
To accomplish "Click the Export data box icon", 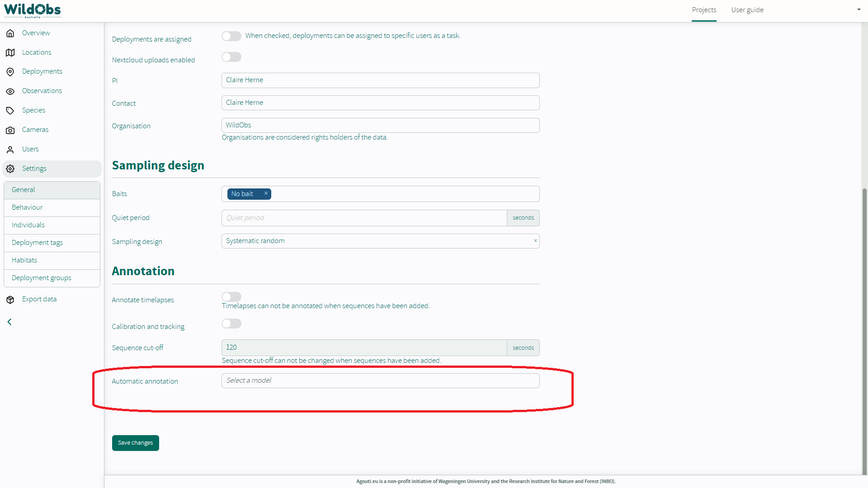I will [10, 300].
